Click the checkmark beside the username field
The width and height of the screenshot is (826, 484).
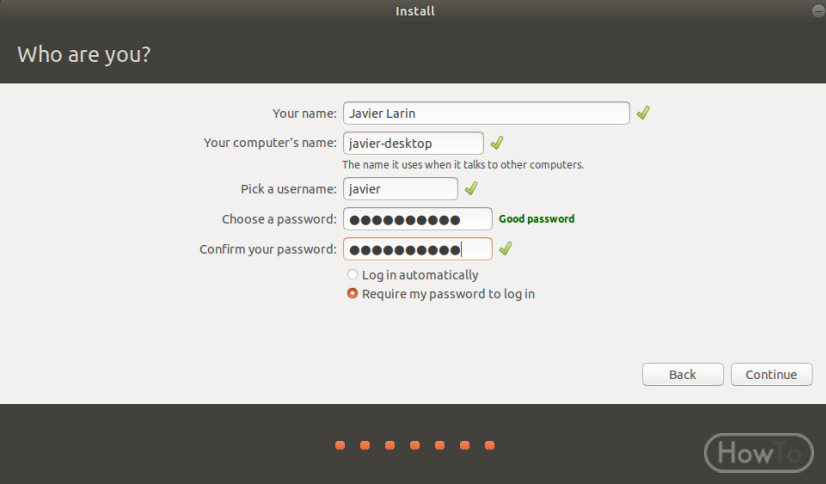pos(471,188)
